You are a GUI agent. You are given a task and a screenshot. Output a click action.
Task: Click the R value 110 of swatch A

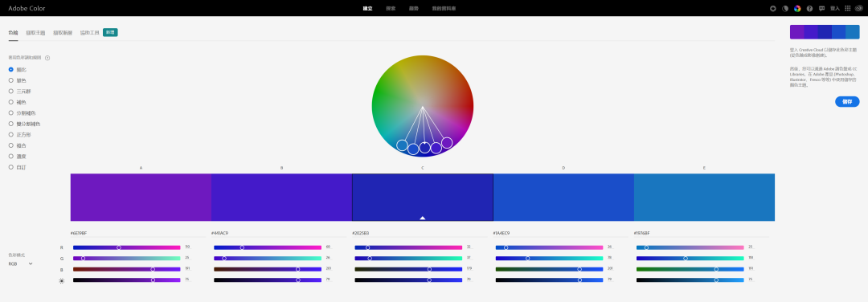coord(187,247)
